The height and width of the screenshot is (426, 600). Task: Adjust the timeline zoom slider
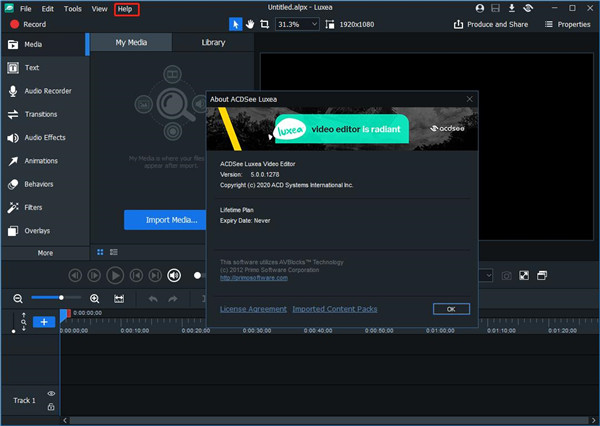(x=56, y=297)
